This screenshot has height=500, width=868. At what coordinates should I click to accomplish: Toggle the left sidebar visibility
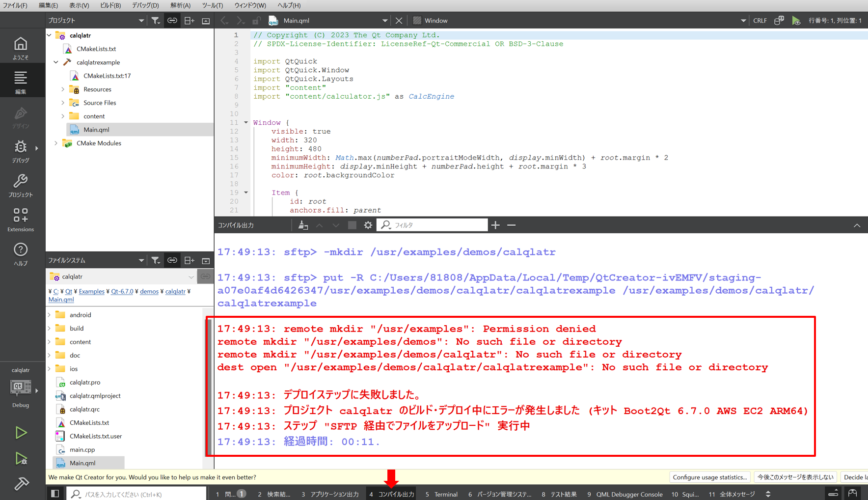[55, 494]
